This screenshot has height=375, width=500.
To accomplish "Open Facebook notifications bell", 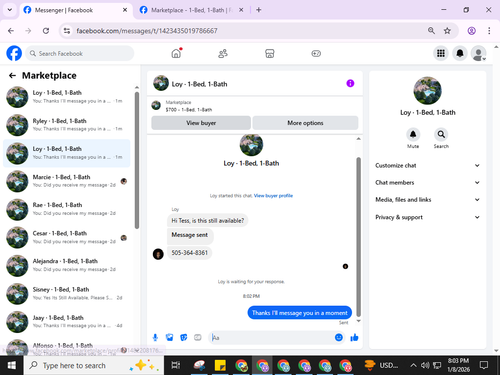I will click(460, 53).
